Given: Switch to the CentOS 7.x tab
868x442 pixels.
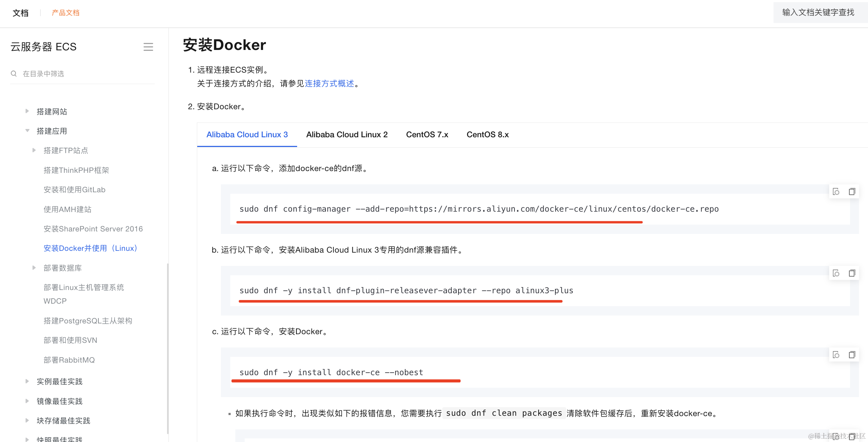Looking at the screenshot, I should tap(427, 134).
